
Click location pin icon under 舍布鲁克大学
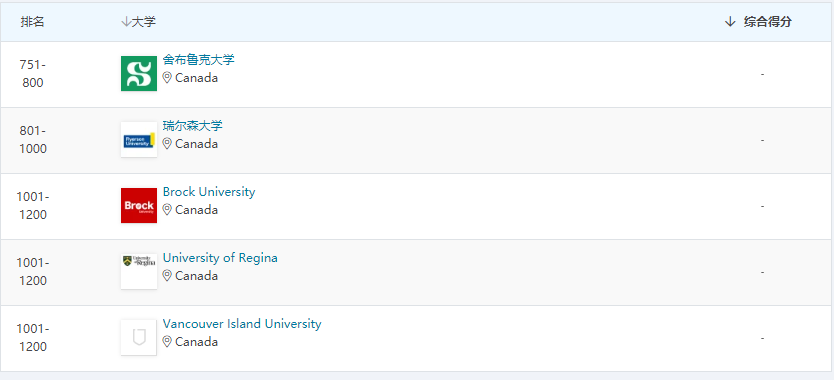pos(167,78)
